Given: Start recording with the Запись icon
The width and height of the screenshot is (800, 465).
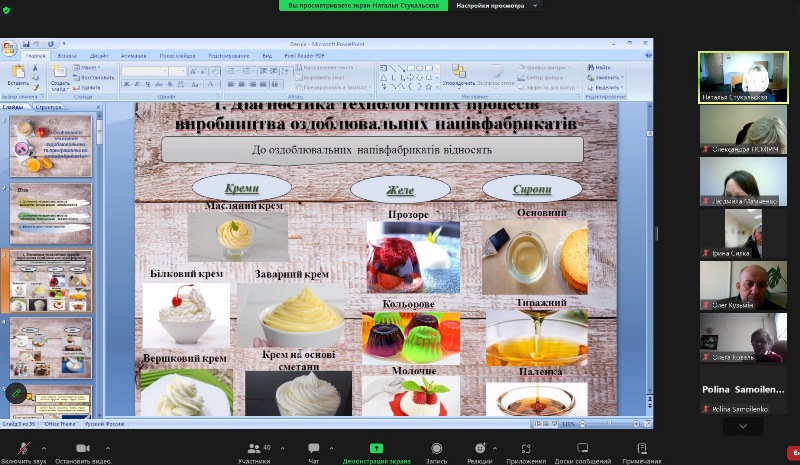Looking at the screenshot, I should (436, 448).
